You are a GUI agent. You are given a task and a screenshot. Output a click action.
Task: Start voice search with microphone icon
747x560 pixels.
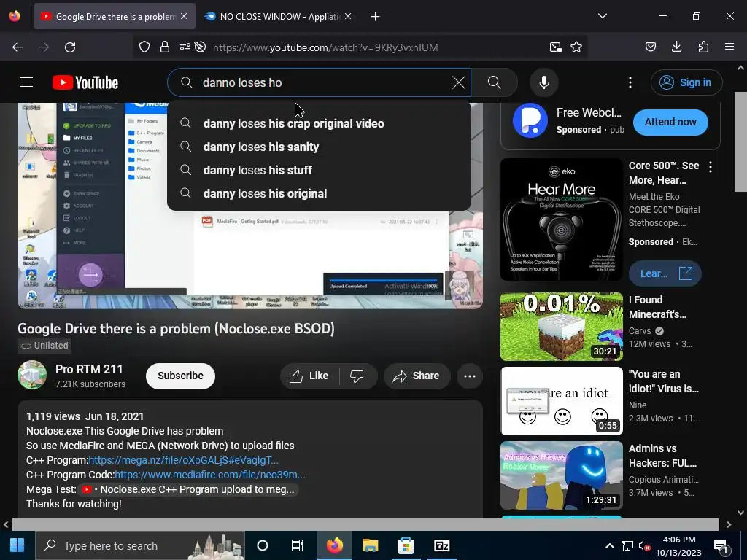tap(544, 82)
